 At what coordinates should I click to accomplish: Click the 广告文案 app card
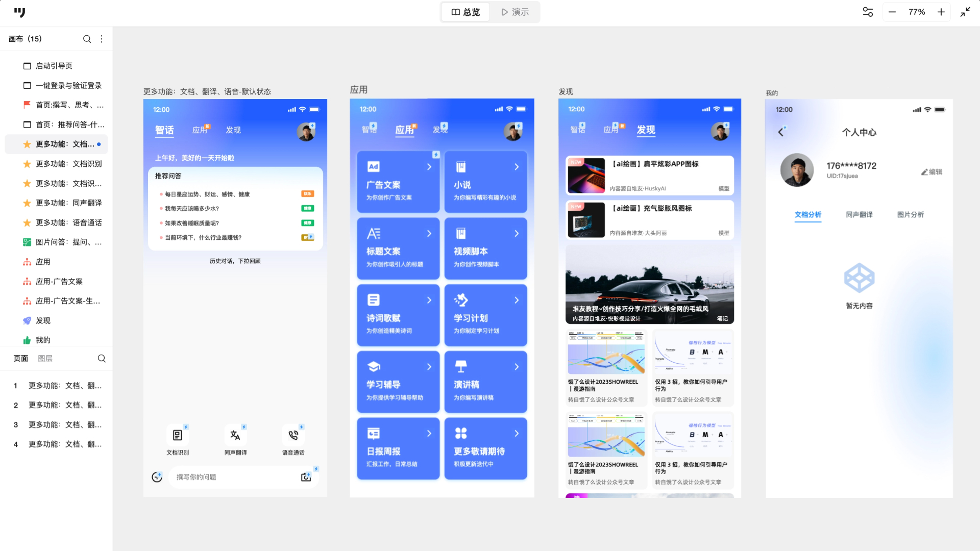pyautogui.click(x=398, y=182)
